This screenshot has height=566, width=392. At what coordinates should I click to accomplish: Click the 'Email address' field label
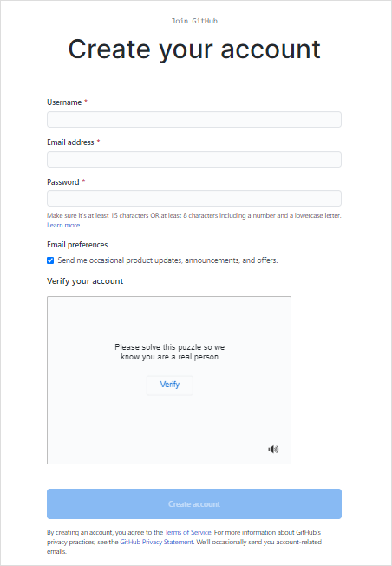pyautogui.click(x=70, y=142)
